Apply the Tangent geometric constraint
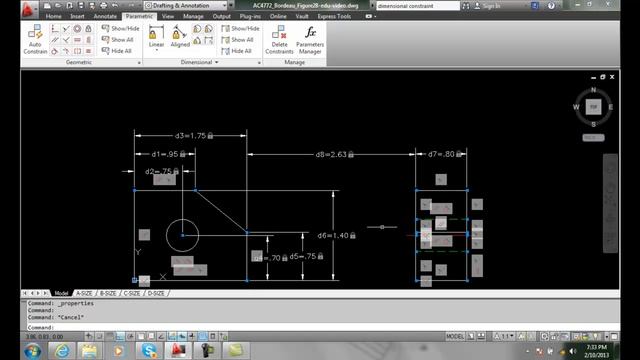Image resolution: width=640 pixels, height=360 pixels. (55, 51)
